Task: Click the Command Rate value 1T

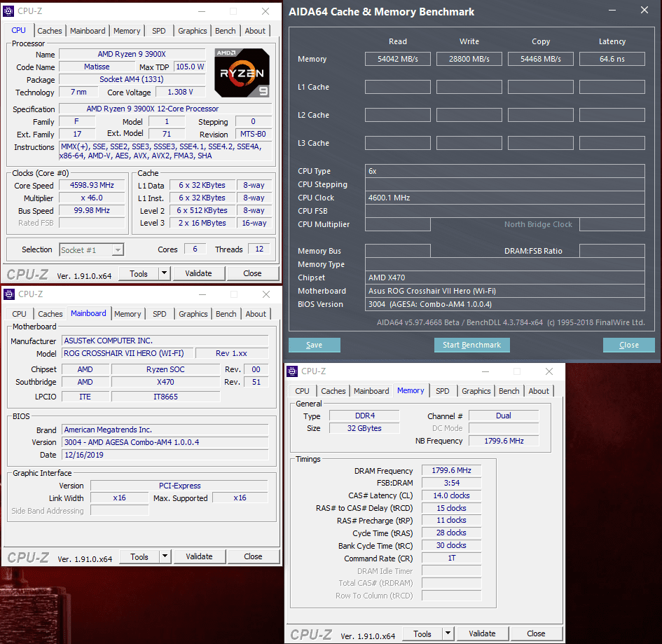Action: (x=451, y=558)
